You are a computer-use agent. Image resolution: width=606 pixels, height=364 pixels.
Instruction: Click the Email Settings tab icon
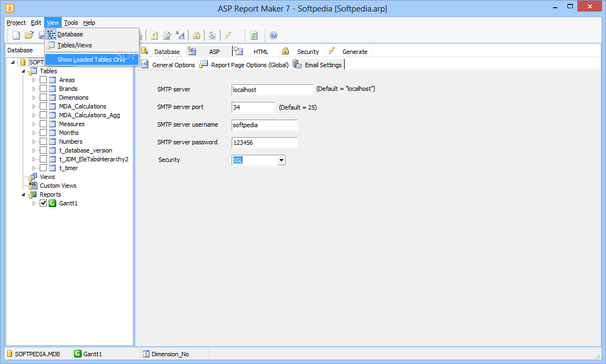click(297, 64)
